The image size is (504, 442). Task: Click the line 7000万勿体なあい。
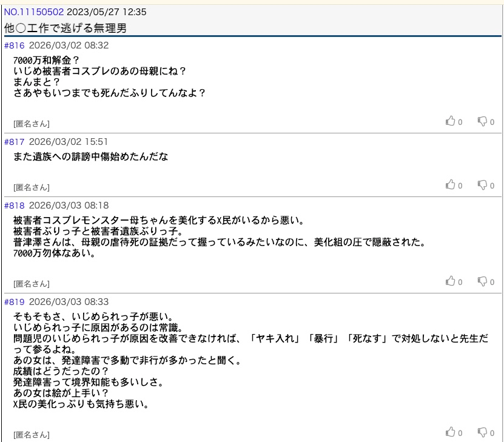point(55,253)
